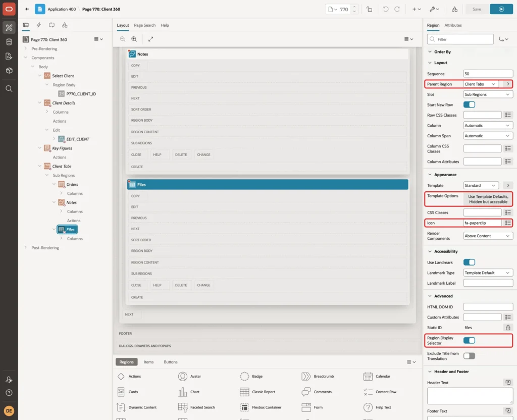This screenshot has height=420, width=517.
Task: Expand the Post-Rendering tree node
Action: 25,247
